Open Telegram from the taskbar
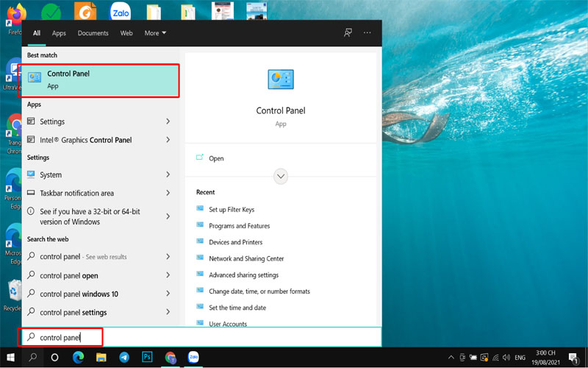588x368 pixels. [x=123, y=357]
